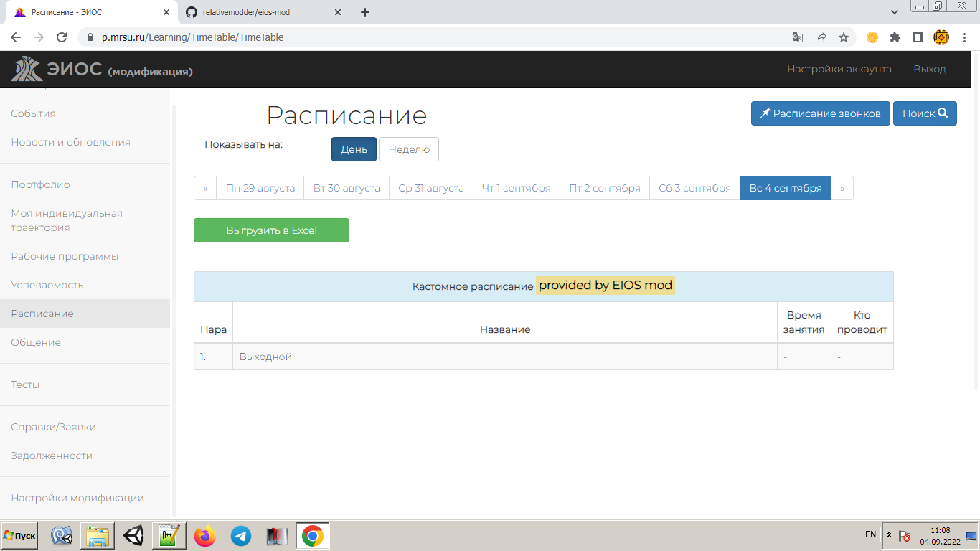Open the Chrome three-dot menu
Screen dimensions: 980x551
(963, 37)
